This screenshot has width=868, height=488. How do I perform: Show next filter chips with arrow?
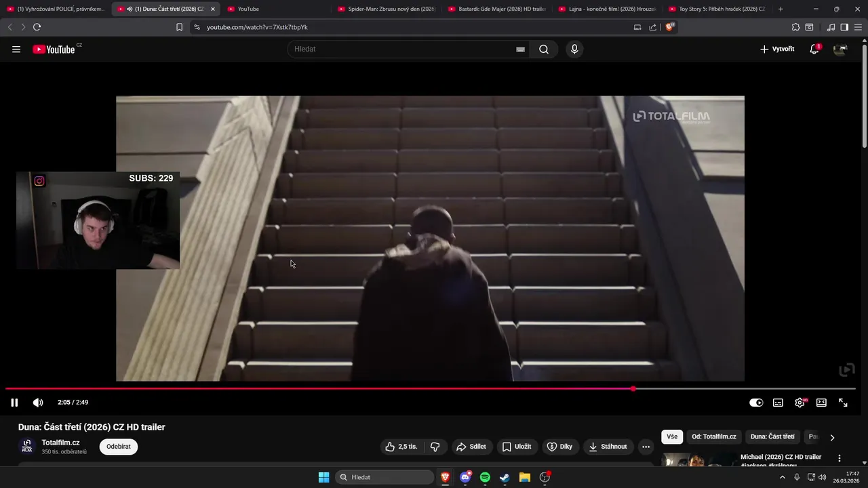(x=832, y=437)
